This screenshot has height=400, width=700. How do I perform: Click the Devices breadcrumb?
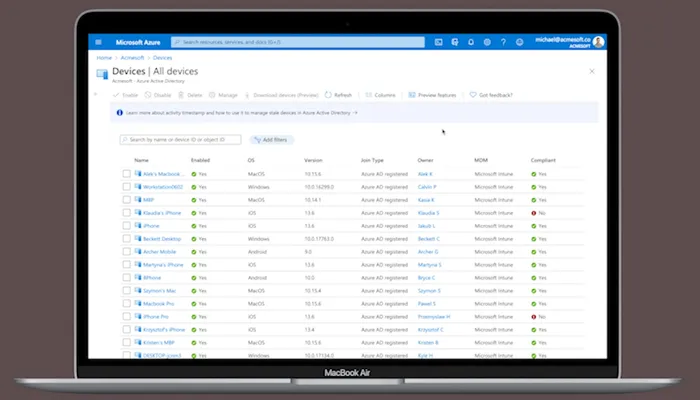pos(162,58)
